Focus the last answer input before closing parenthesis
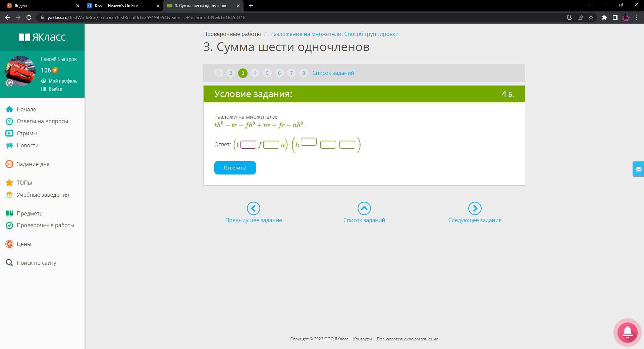 (x=347, y=145)
